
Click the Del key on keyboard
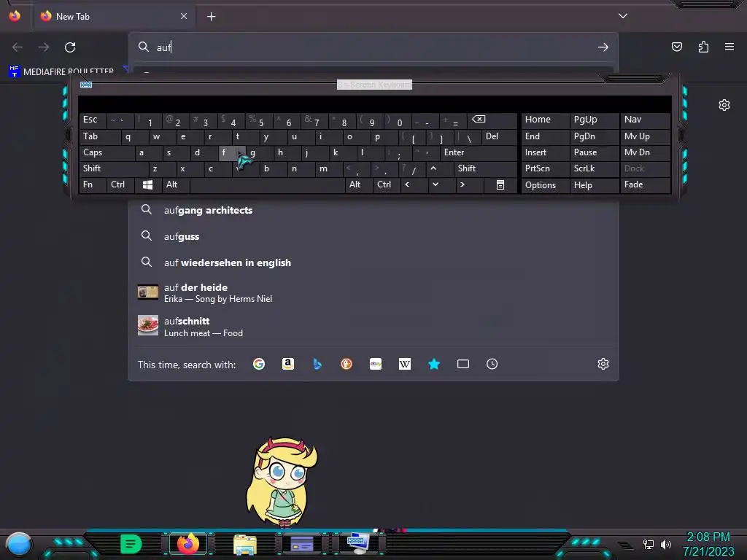[499, 136]
